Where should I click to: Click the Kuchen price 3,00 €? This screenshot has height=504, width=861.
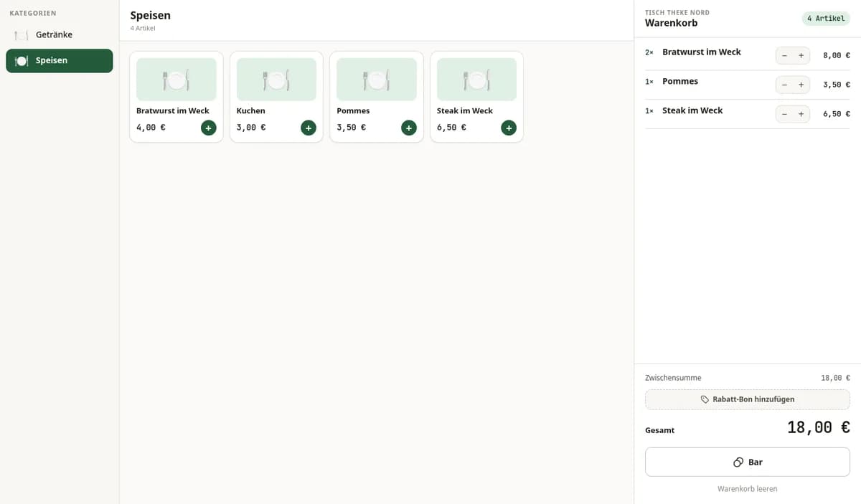pos(251,128)
